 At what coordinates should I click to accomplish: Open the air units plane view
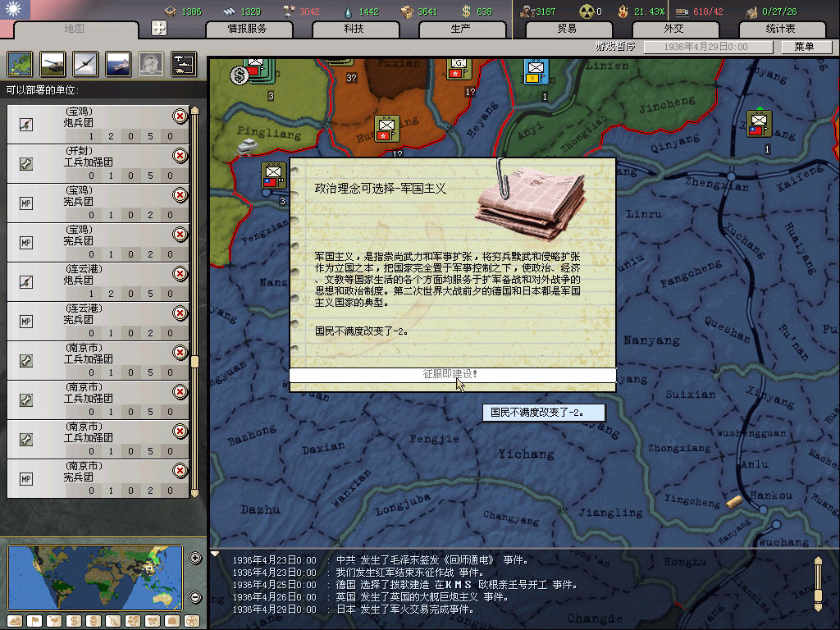point(85,63)
